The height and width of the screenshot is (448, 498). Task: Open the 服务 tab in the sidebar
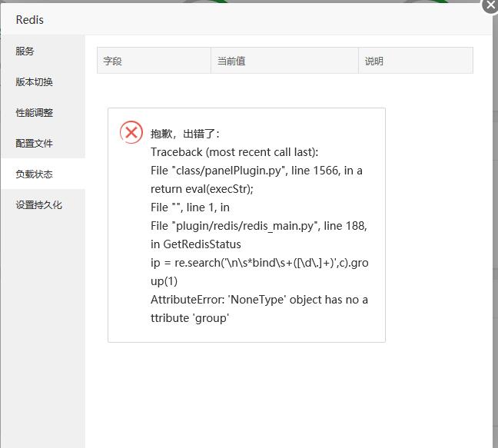(43, 51)
